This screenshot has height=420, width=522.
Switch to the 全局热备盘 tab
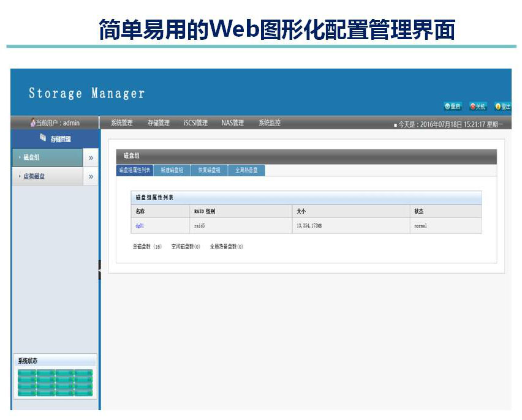[x=246, y=170]
